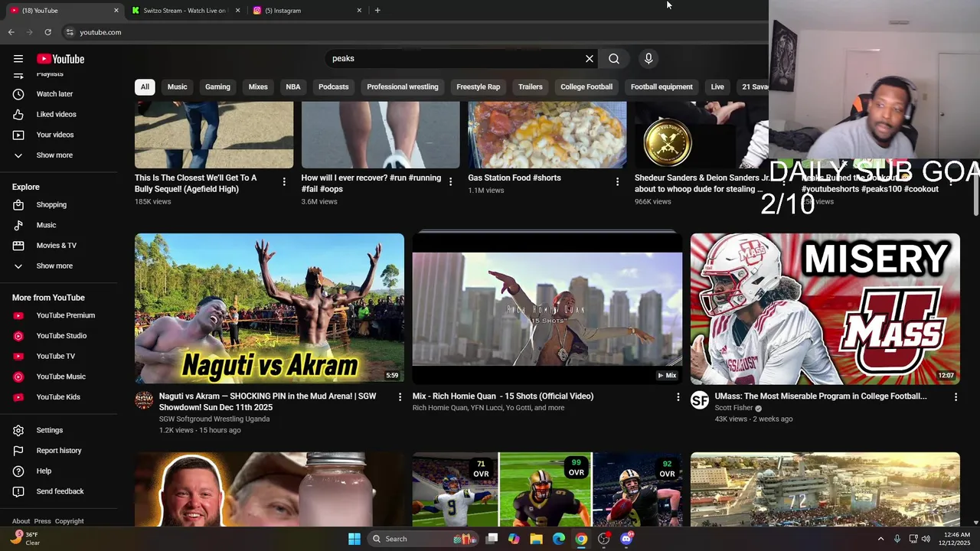This screenshot has height=551, width=980.
Task: Open UMass Misery video thumbnail
Action: 825,308
